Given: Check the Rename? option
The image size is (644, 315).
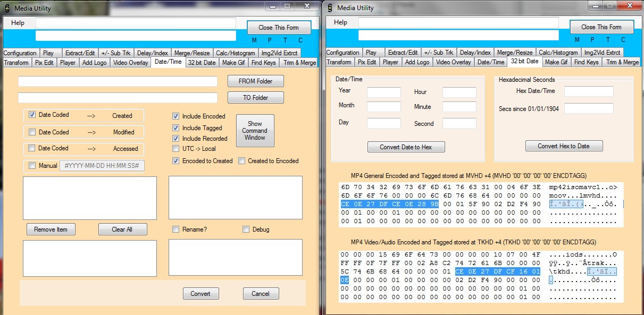Looking at the screenshot, I should pyautogui.click(x=176, y=229).
